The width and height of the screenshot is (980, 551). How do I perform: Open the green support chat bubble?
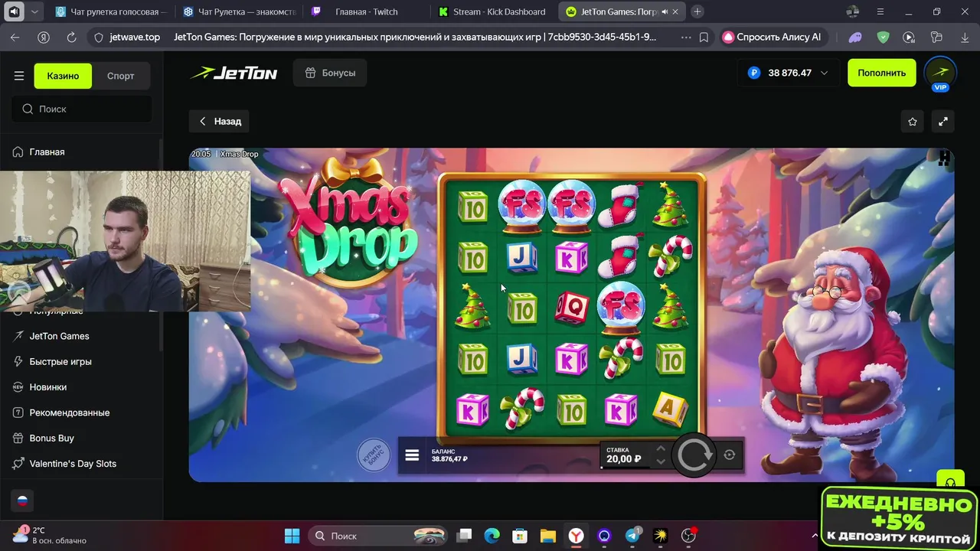click(950, 480)
